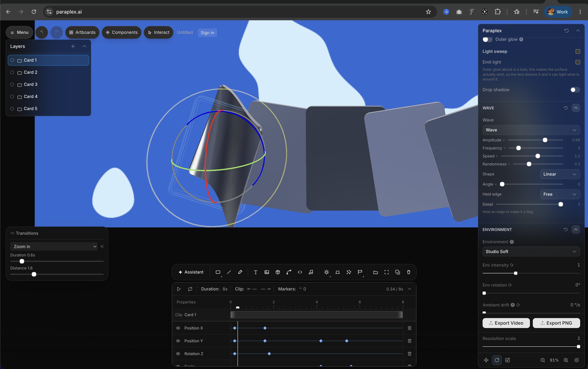This screenshot has height=369, width=588.
Task: Open the Shape Linear dropdown
Action: [x=560, y=174]
